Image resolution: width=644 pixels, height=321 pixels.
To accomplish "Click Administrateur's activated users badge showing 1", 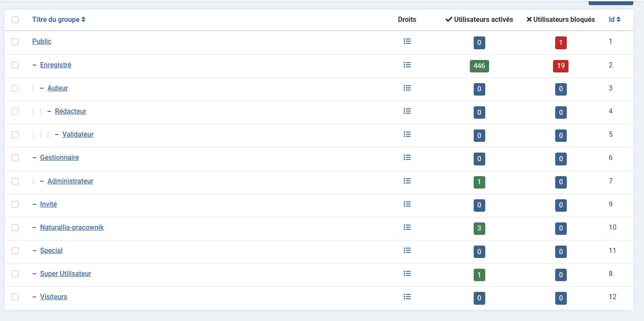I will pyautogui.click(x=479, y=182).
